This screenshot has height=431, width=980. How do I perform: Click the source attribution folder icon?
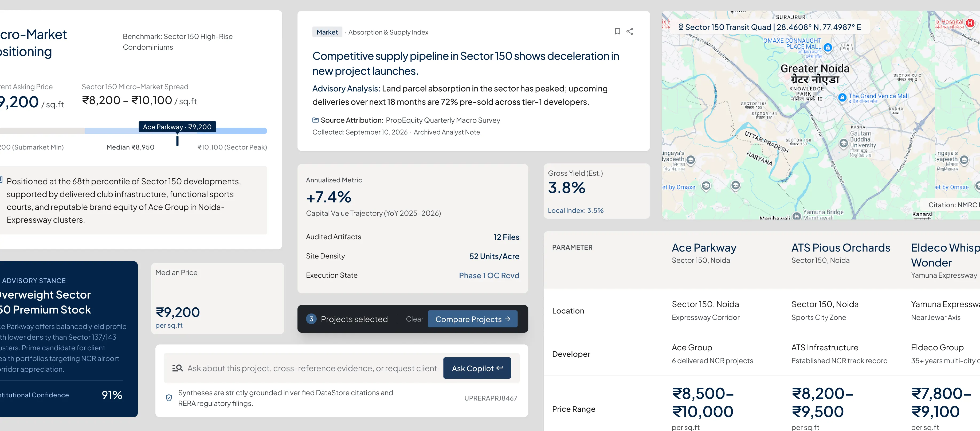pos(315,120)
